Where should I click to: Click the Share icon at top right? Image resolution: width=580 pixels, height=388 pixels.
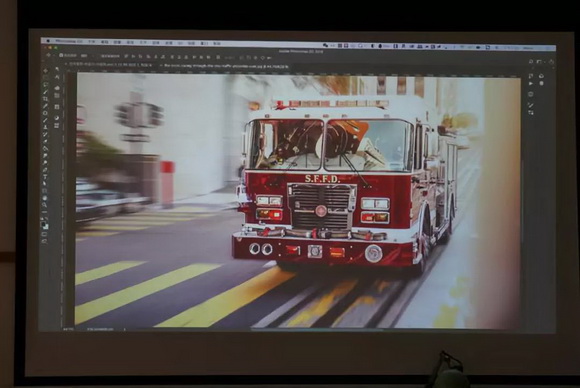pos(551,62)
